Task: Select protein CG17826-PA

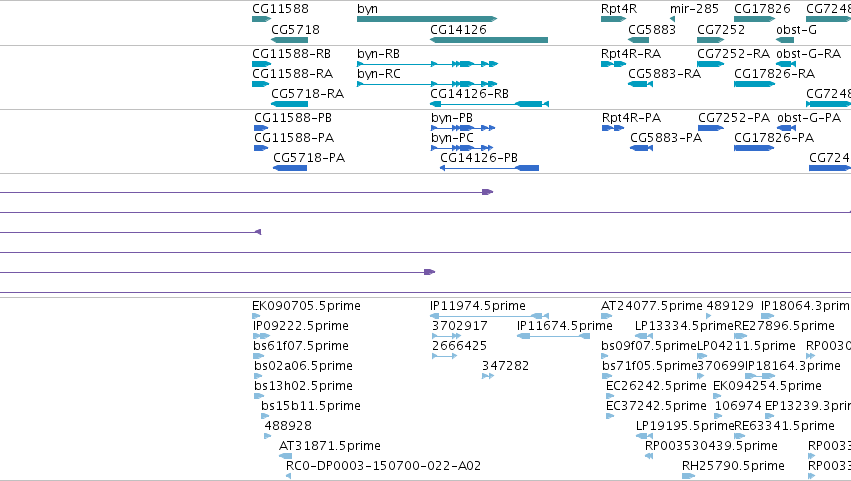Action: [774, 137]
